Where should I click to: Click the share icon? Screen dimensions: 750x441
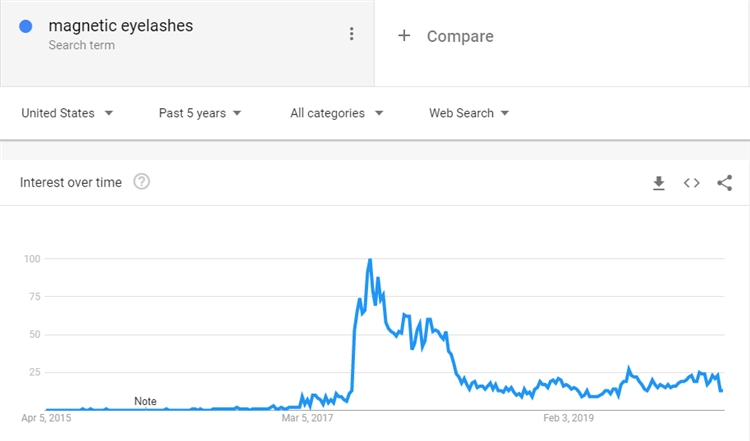click(725, 183)
